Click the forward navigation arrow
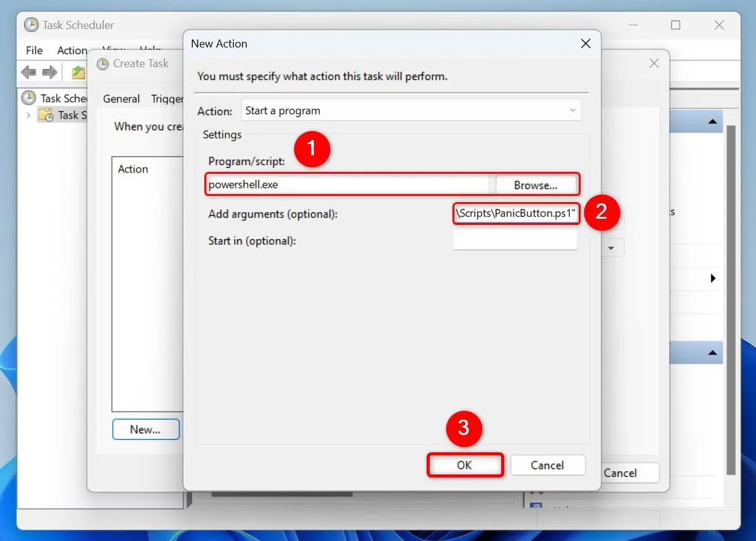The width and height of the screenshot is (756, 541). tap(48, 72)
